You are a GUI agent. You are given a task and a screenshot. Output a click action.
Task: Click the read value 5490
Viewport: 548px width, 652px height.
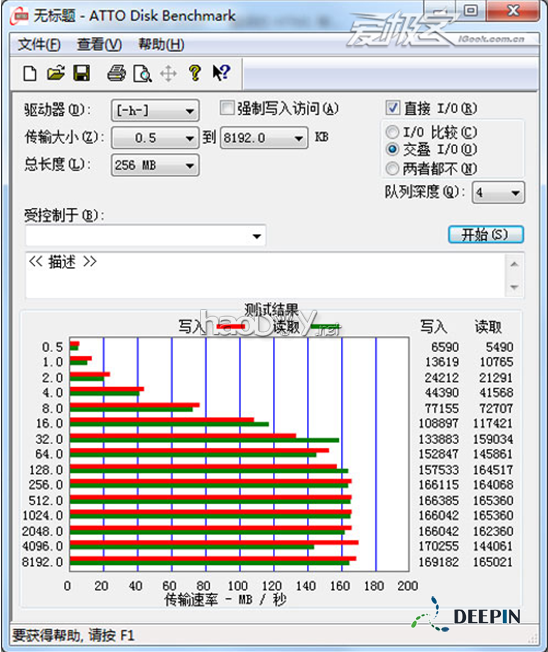tap(499, 347)
